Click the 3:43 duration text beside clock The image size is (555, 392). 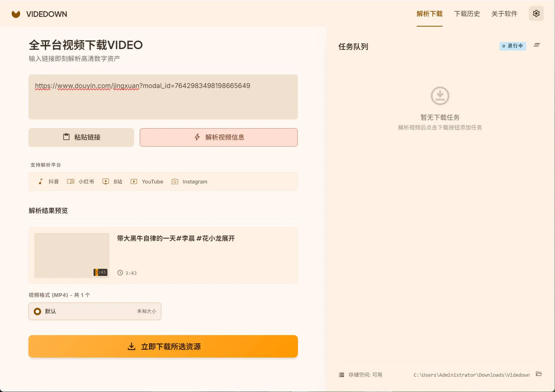tap(131, 273)
